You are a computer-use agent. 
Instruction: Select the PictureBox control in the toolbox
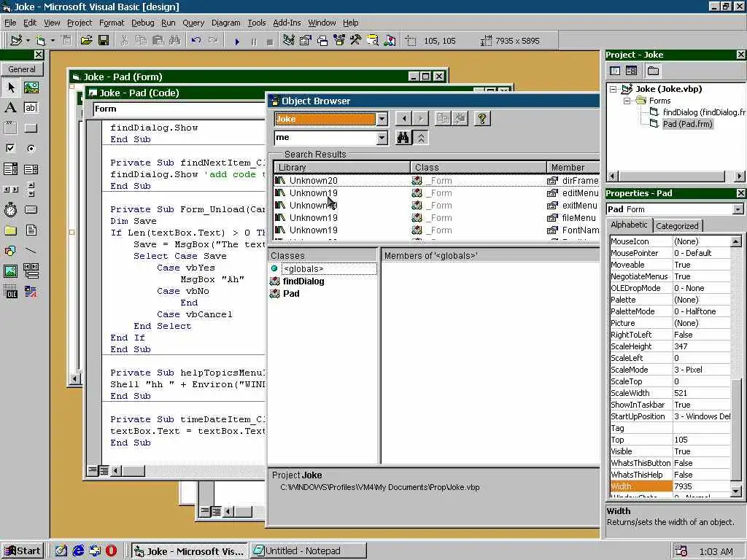tap(31, 87)
